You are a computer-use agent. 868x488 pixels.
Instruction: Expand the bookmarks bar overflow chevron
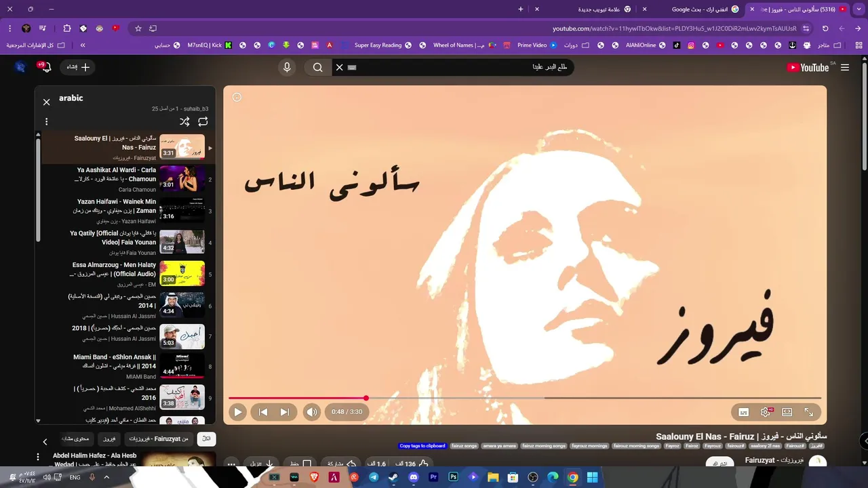tap(83, 45)
